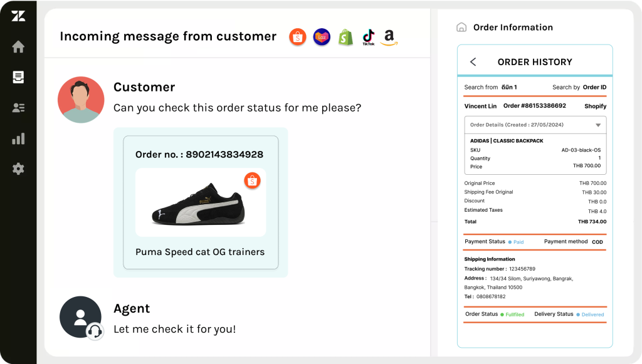Click the Fulfilled order status
Viewport: 642px width, 364px height.
[x=515, y=315]
